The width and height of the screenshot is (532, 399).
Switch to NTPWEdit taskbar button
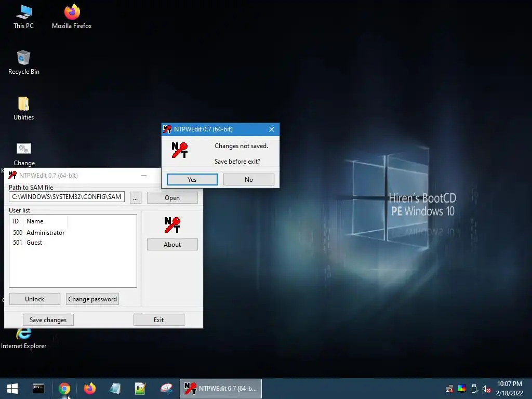[220, 389]
